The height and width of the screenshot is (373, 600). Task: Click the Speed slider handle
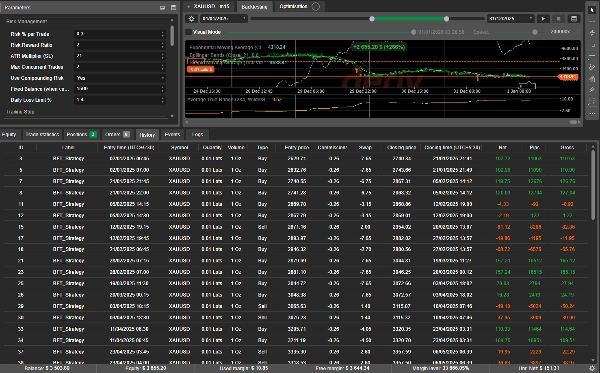(x=535, y=32)
